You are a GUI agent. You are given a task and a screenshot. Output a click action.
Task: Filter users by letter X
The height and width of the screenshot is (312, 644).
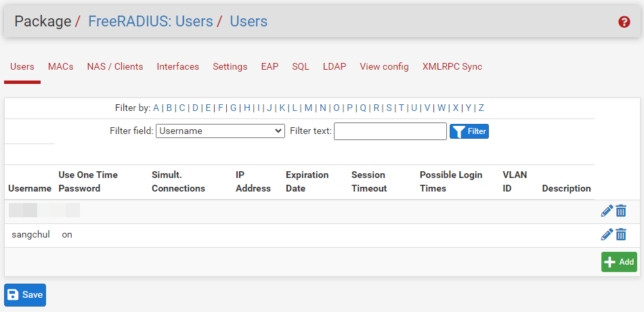point(456,108)
